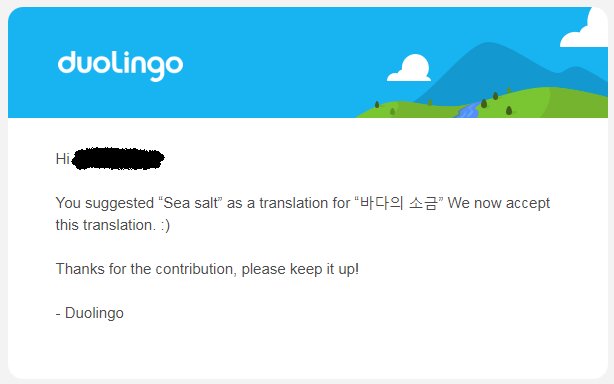The image size is (614, 384).
Task: Click the partial cloud at the banner corner
Action: tap(585, 28)
